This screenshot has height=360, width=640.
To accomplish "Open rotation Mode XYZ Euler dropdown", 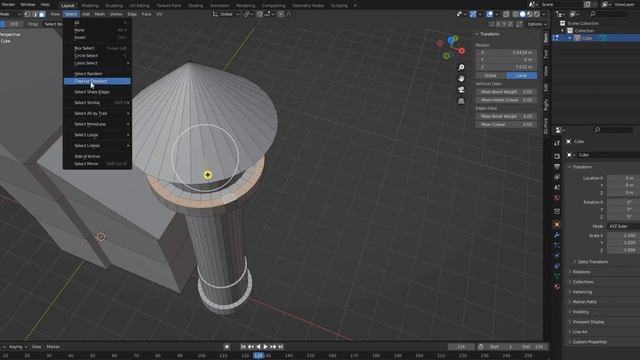I will click(x=623, y=226).
